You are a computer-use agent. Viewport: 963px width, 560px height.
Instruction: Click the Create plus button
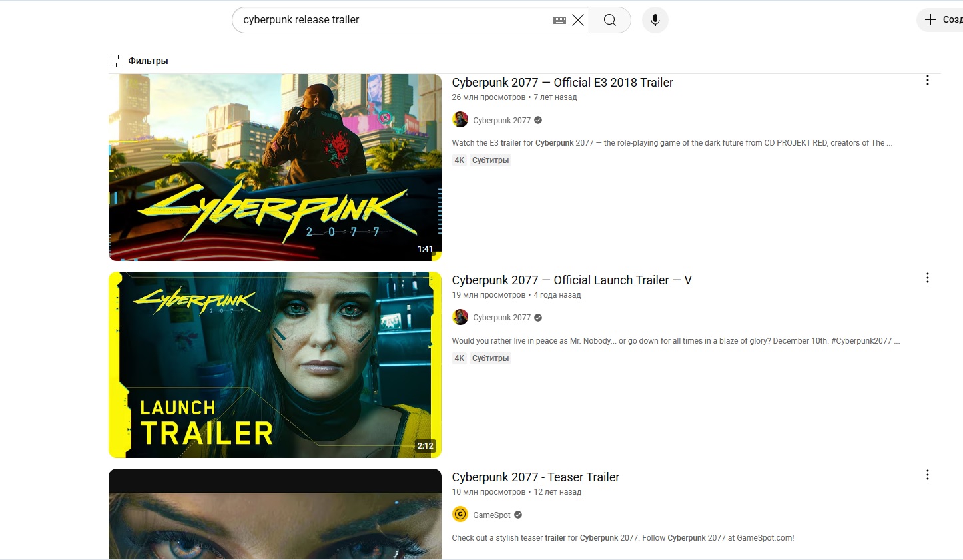coord(940,20)
